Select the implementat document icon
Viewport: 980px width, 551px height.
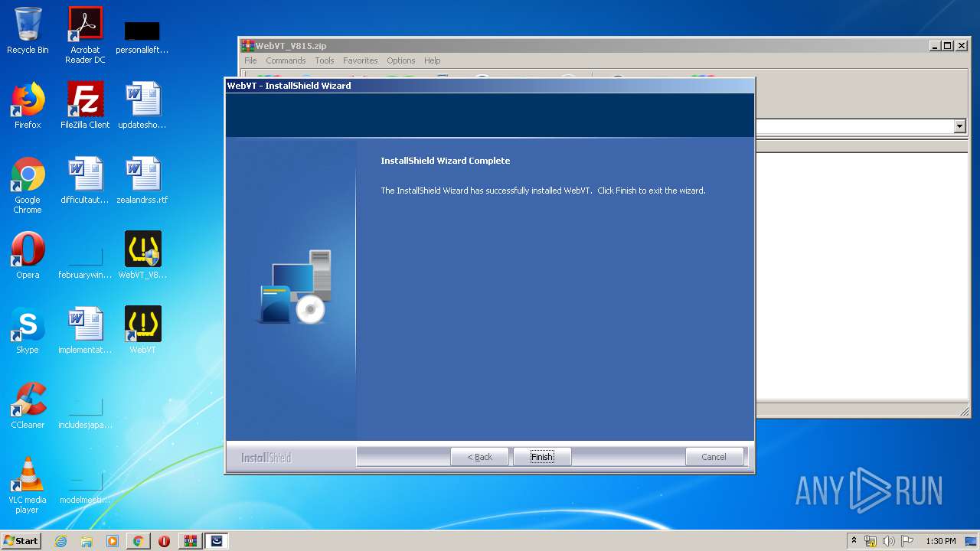[x=85, y=331]
